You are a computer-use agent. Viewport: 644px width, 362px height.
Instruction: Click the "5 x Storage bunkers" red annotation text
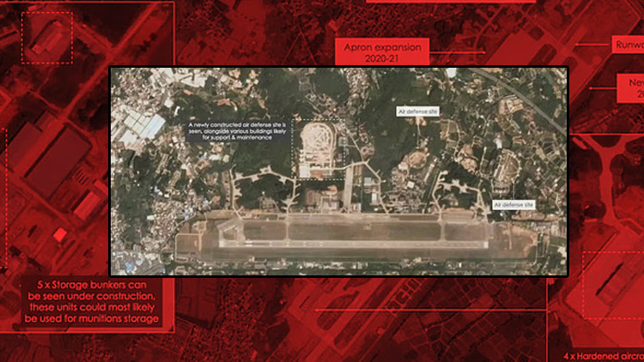tap(93, 301)
